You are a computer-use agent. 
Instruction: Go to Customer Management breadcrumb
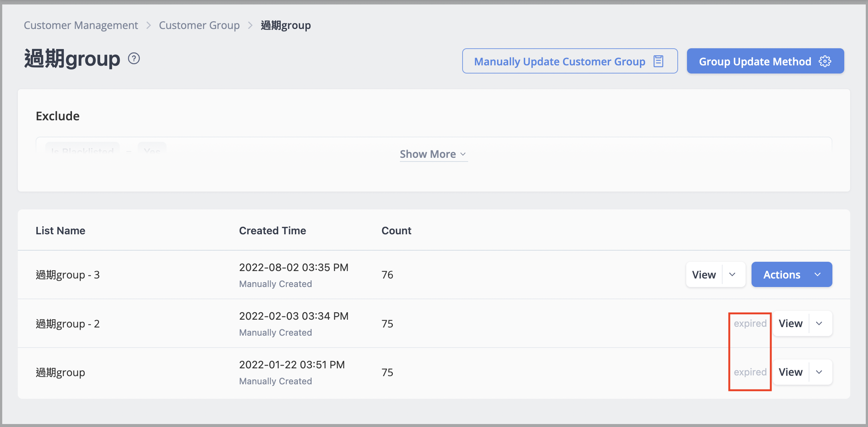[81, 25]
